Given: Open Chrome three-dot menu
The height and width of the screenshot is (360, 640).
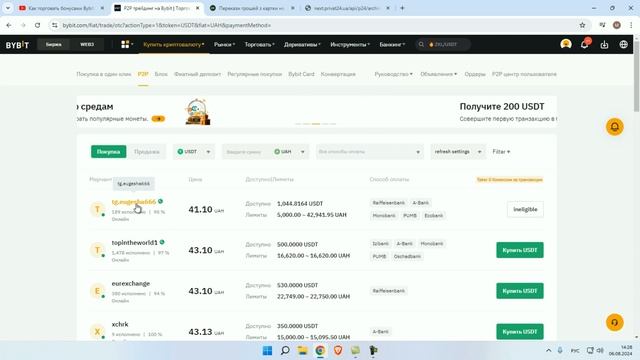Looking at the screenshot, I should 631,25.
